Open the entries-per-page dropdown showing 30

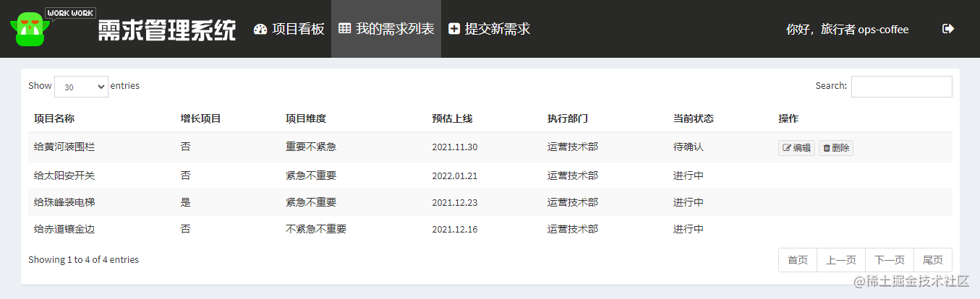(81, 87)
